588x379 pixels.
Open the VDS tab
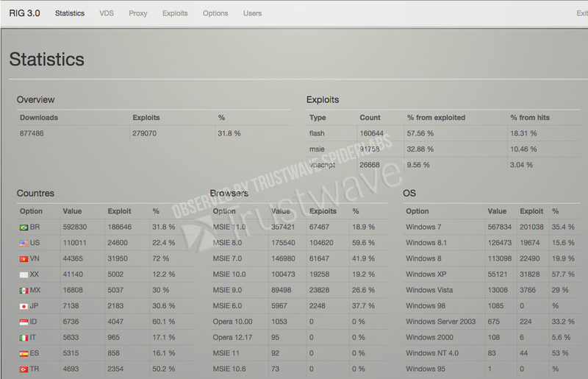[x=107, y=13]
